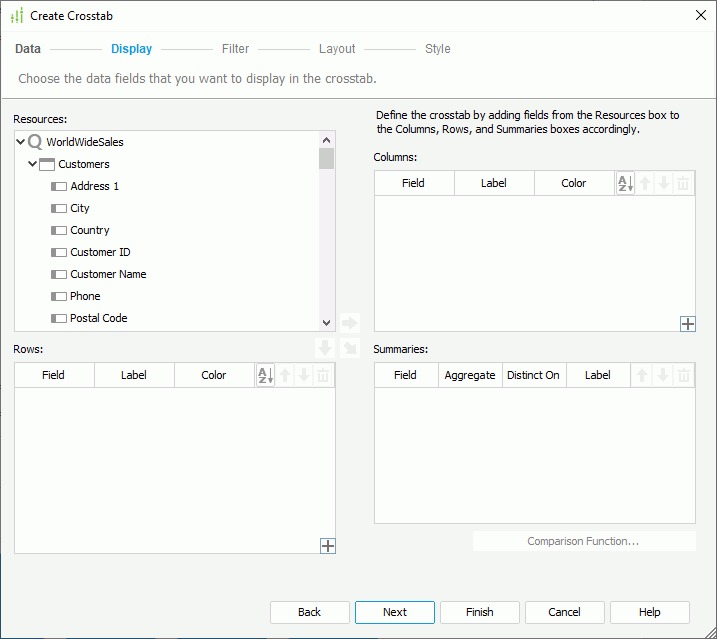Click the plus icon below Columns box

click(687, 323)
